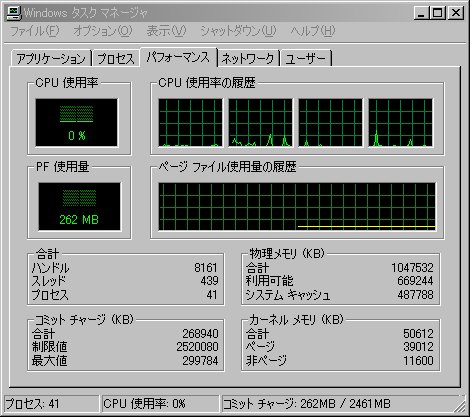Click the handle count 8161
Screen dimensions: 470x417
tap(206, 268)
